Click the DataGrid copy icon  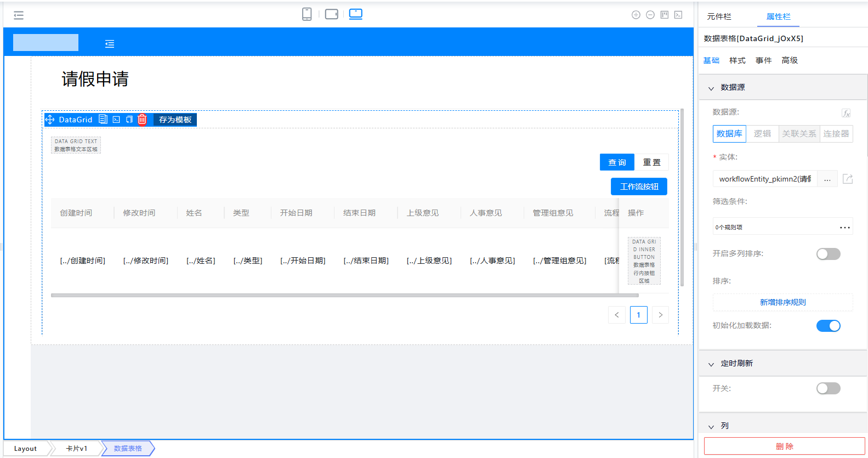point(129,120)
